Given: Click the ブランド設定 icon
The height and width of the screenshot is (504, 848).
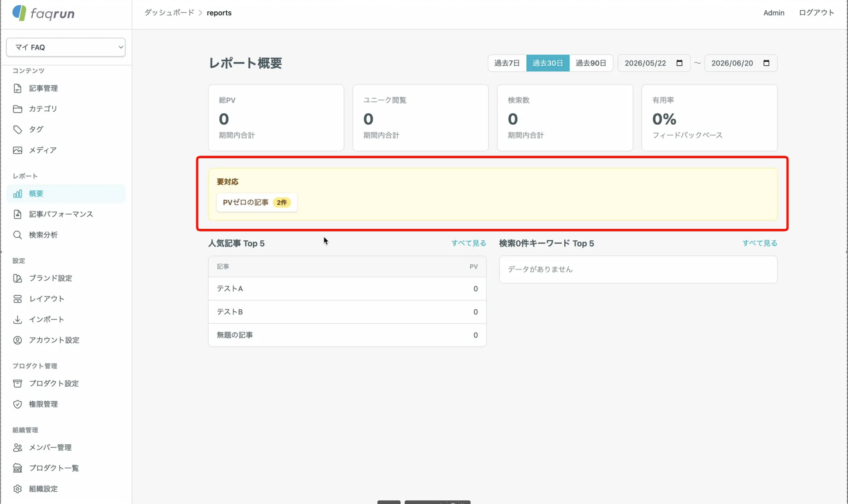Looking at the screenshot, I should (17, 278).
